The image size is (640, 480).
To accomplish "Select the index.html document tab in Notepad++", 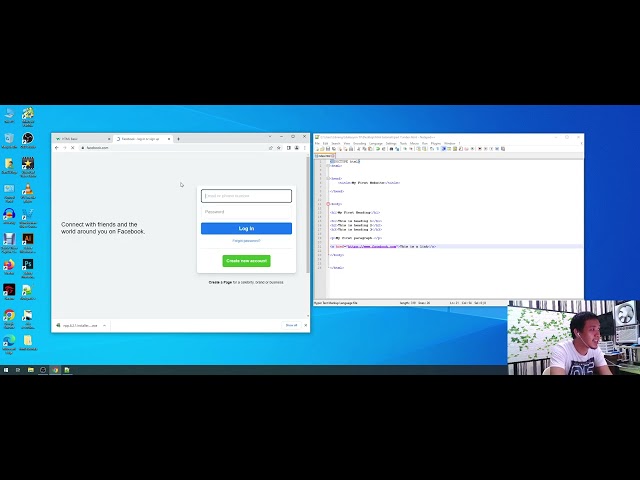I will (325, 156).
